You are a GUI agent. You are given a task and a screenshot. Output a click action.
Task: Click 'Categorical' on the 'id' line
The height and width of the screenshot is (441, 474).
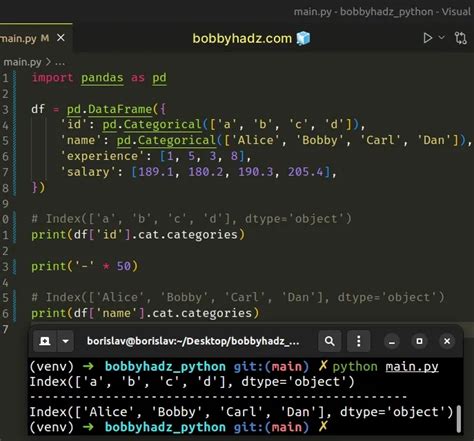(163, 125)
